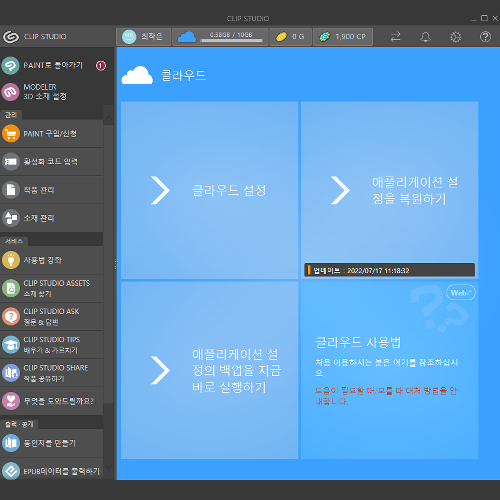Select 활성화 코드 입력 in the sidebar
Viewport: 500px width, 500px height.
(52, 162)
